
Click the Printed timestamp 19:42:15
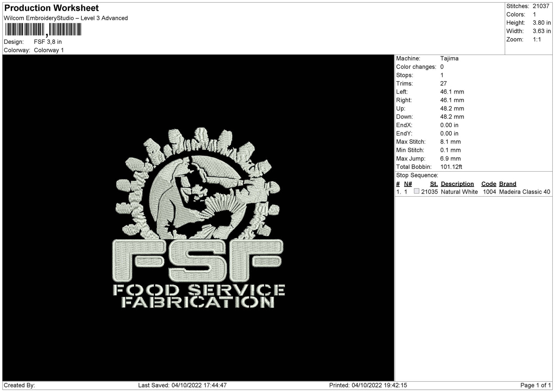395,385
